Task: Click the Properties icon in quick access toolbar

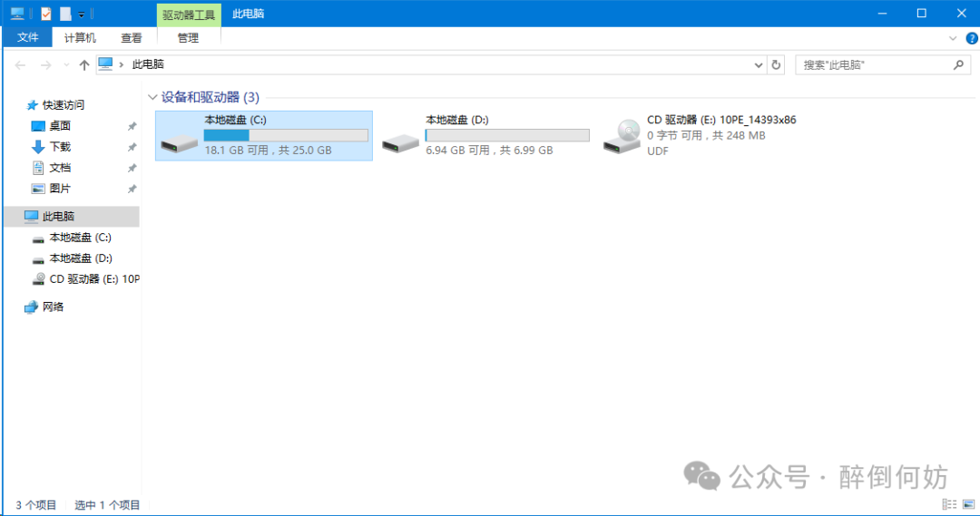Action: click(46, 14)
